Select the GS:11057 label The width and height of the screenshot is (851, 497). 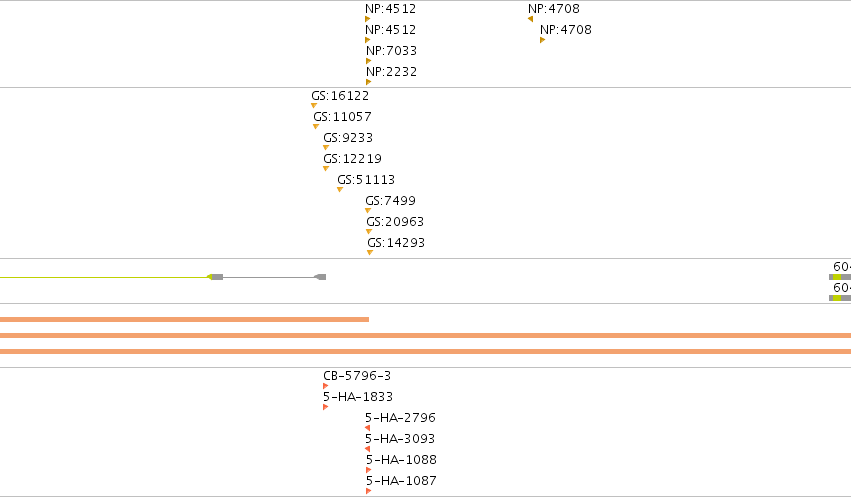342,117
